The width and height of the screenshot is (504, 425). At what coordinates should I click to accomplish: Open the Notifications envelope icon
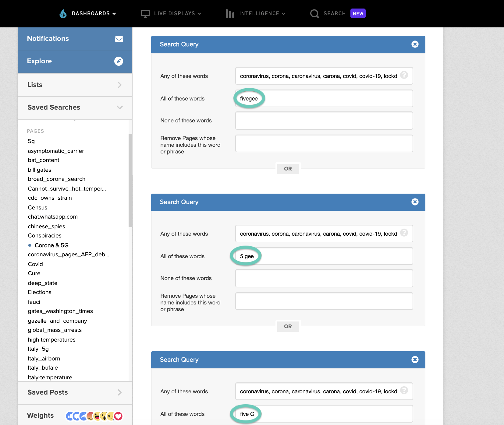pos(119,39)
